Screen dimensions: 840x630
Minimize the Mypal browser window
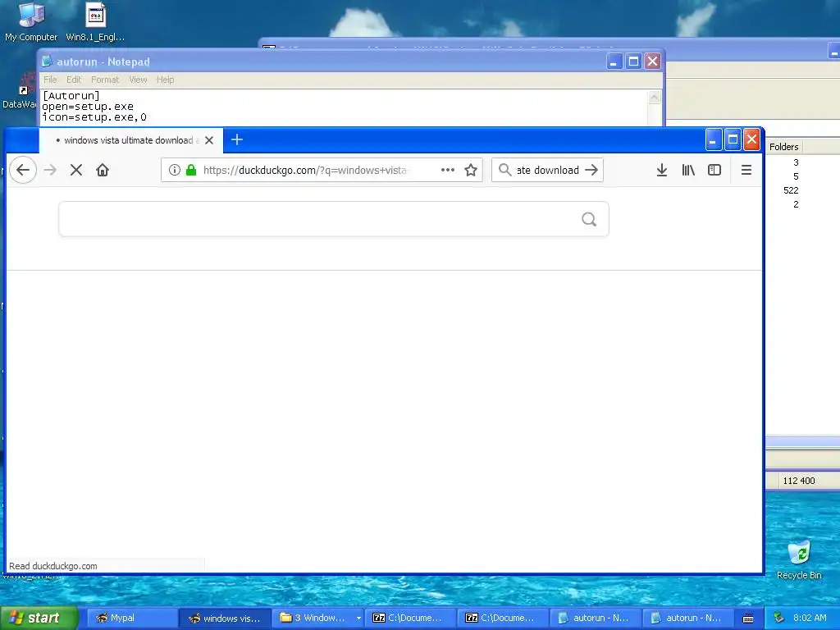pyautogui.click(x=713, y=139)
